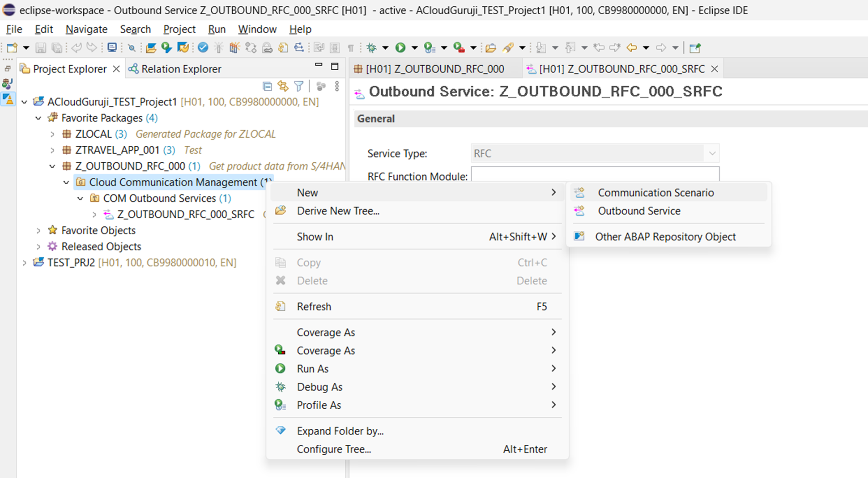Viewport: 868px width, 478px height.
Task: Open the Service Type dropdown
Action: 711,153
